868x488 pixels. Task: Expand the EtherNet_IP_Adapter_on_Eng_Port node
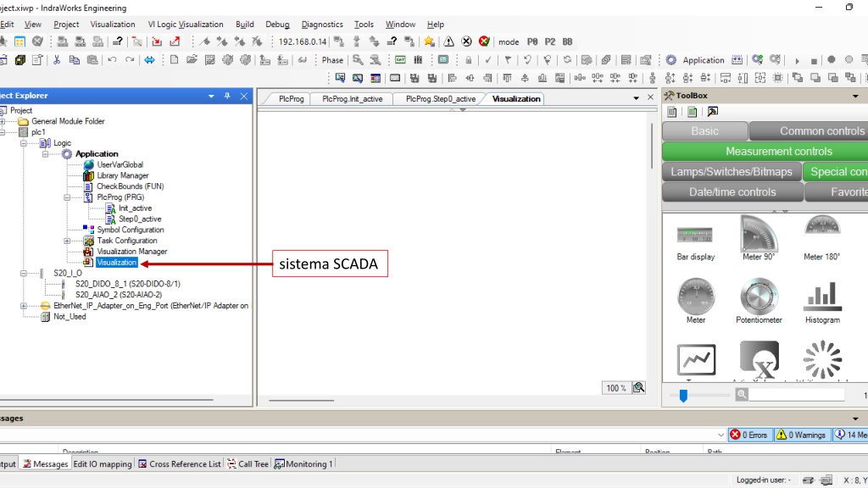(23, 306)
